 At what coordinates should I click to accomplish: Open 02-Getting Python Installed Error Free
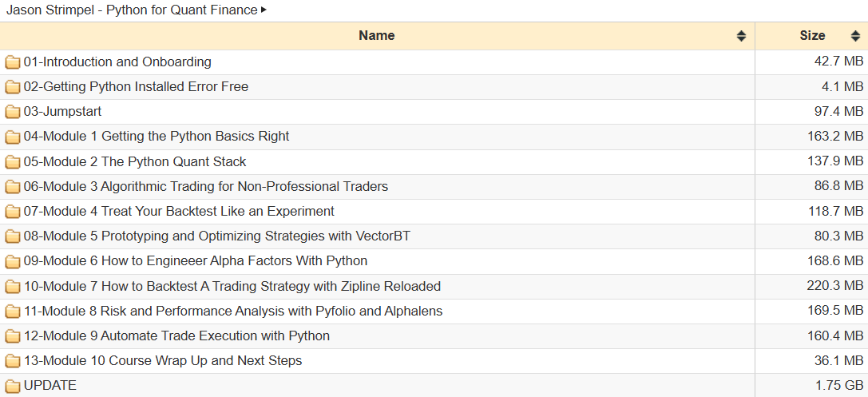click(x=137, y=87)
